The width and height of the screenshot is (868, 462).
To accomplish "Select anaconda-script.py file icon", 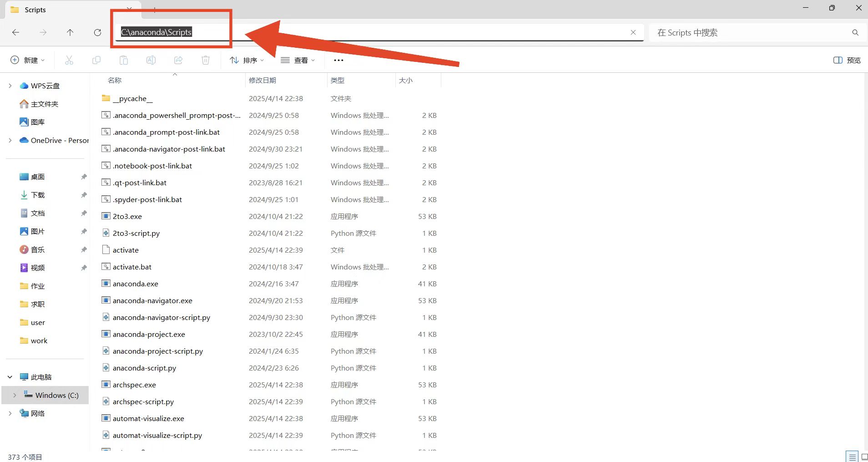I will 106,368.
